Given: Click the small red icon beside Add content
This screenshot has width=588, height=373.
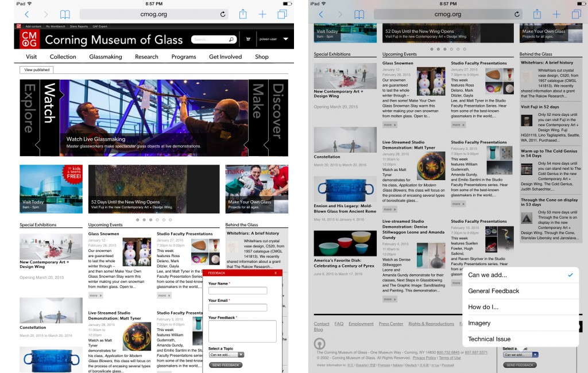Looking at the screenshot, I should pos(18,26).
